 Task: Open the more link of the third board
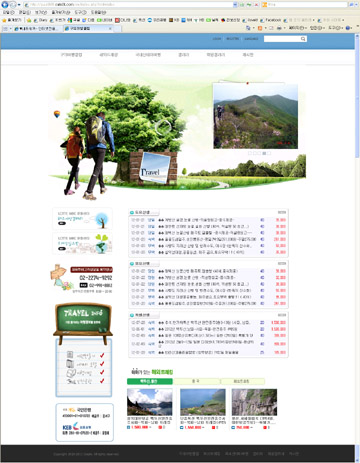coord(282,315)
